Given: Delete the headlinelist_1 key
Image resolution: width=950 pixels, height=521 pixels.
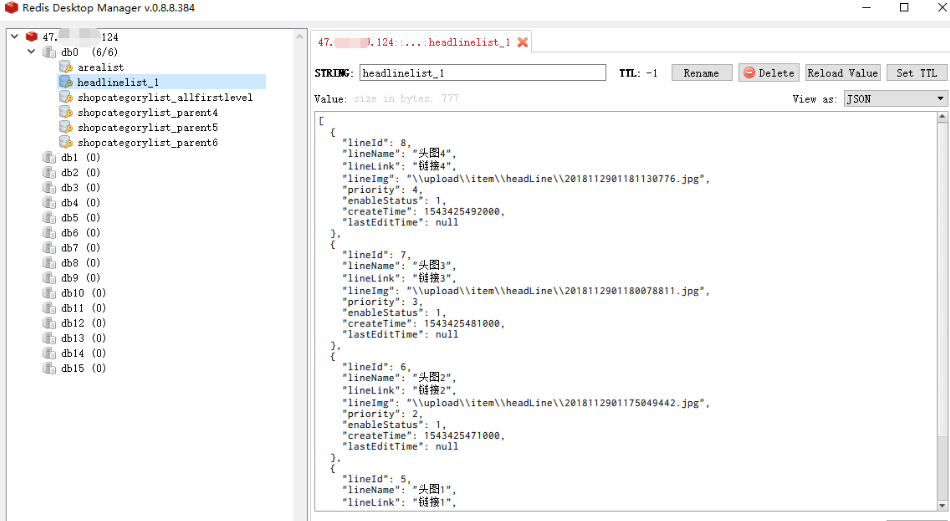Looking at the screenshot, I should click(769, 73).
